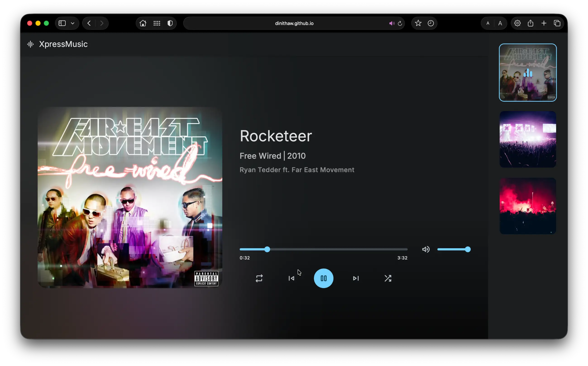Mute playback via the speaker icon

click(426, 249)
